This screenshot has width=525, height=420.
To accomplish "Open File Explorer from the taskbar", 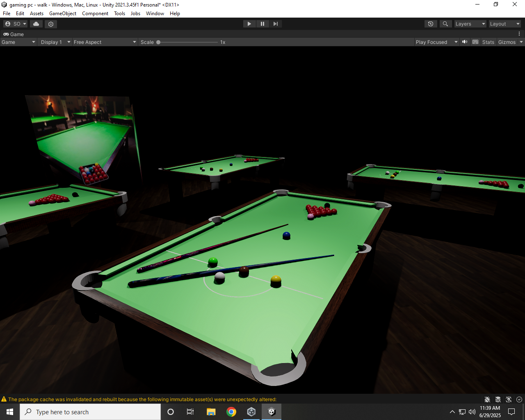I will (x=211, y=412).
